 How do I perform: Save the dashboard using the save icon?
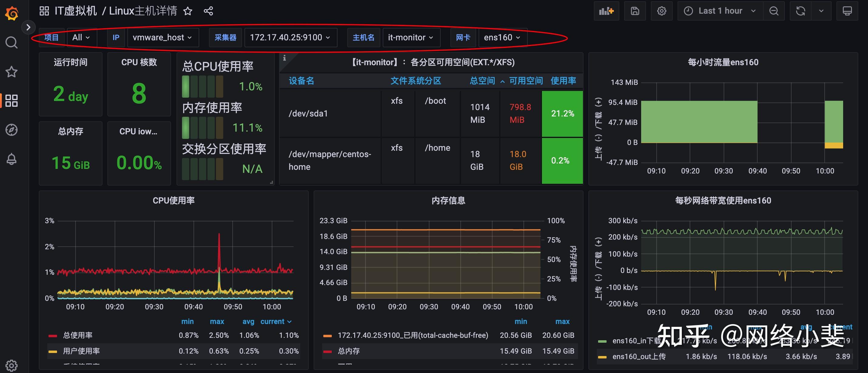click(x=635, y=11)
